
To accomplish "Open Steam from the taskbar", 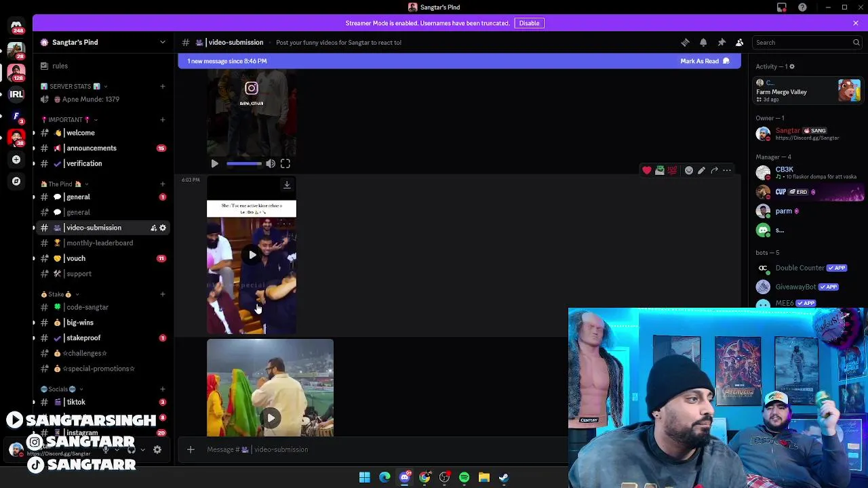I will point(504,477).
